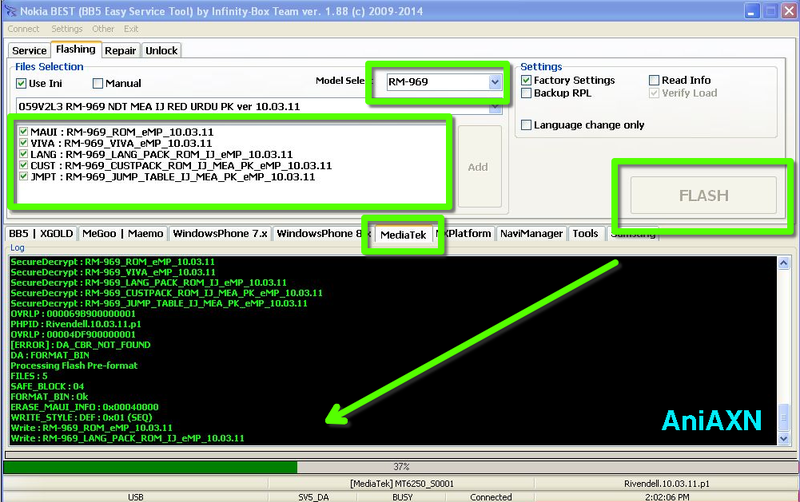Uncheck the VIVA RM-969_VIVA file checkbox
Screen dimensions: 800x502
(x=23, y=143)
